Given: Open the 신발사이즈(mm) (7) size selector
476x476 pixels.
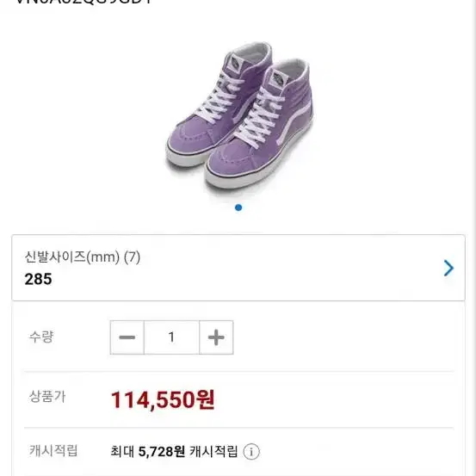Looking at the screenshot, I should pos(238,268).
